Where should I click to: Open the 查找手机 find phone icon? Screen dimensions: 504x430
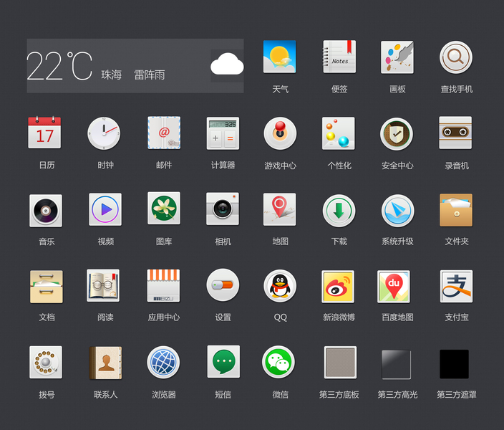coord(456,57)
